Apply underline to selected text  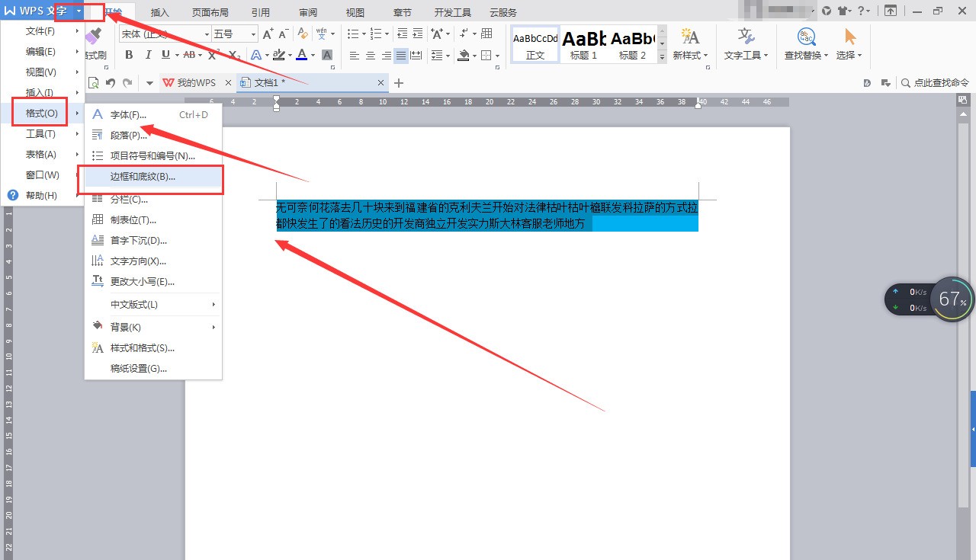point(165,55)
